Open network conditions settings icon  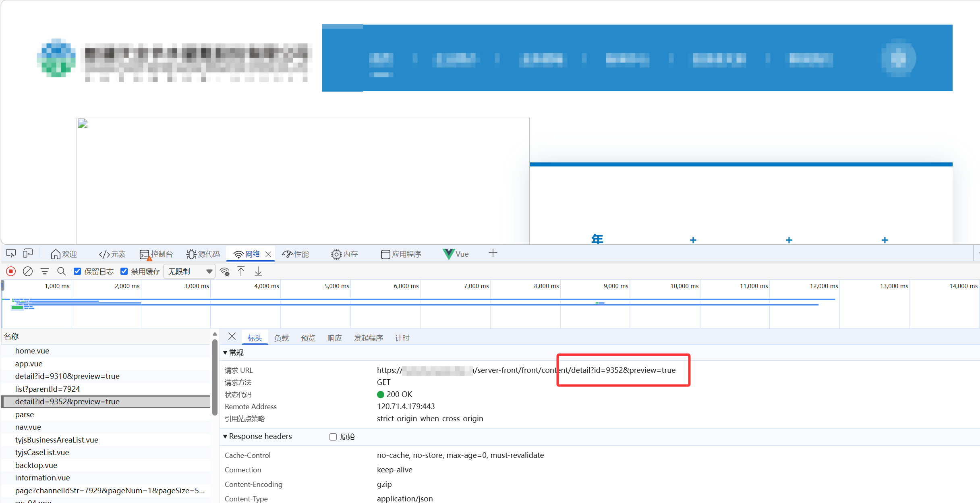tap(225, 272)
